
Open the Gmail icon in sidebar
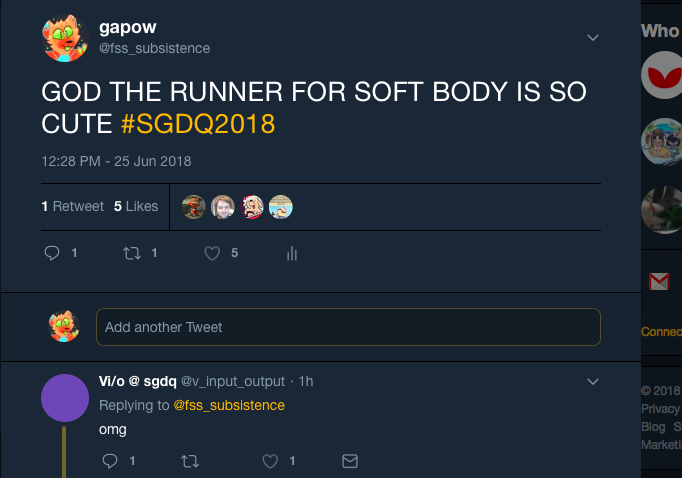[659, 282]
